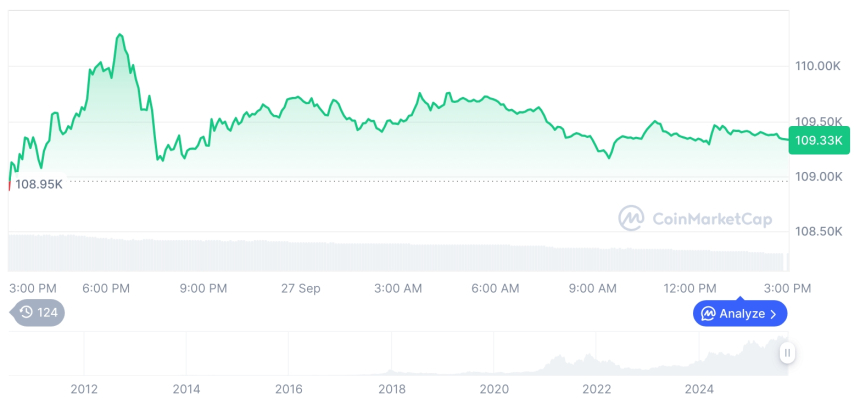Click the 2020 year on the overview timeline
Screen dimensions: 860x401
(494, 388)
